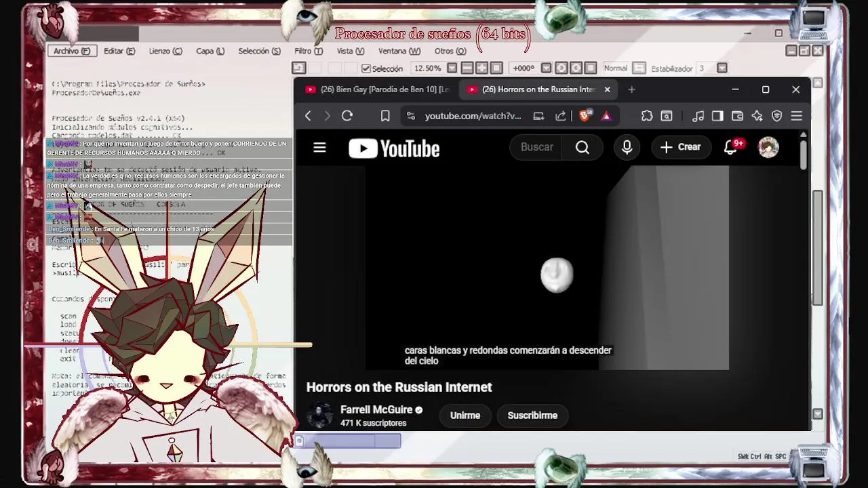868x488 pixels.
Task: Switch to Bien Gay [Parodia de Ben 10] tab
Action: point(377,89)
